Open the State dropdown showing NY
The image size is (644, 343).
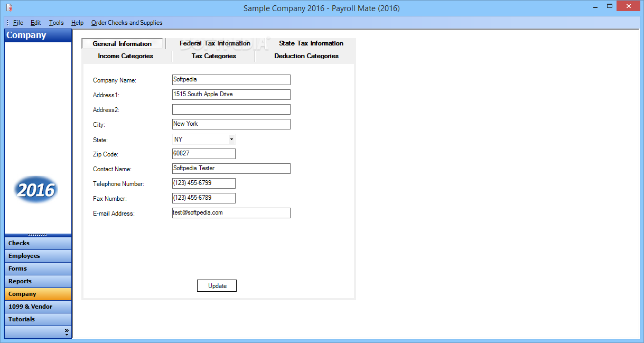[x=203, y=139]
